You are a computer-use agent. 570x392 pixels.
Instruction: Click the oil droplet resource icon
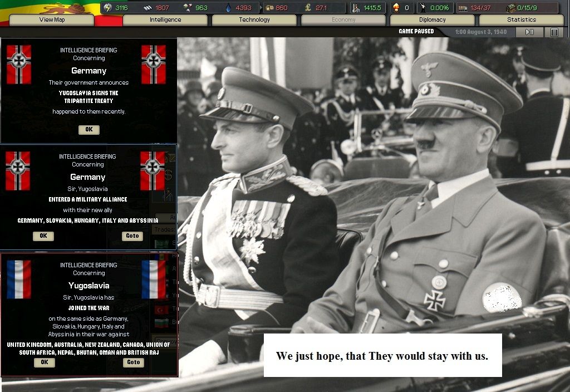tap(229, 8)
